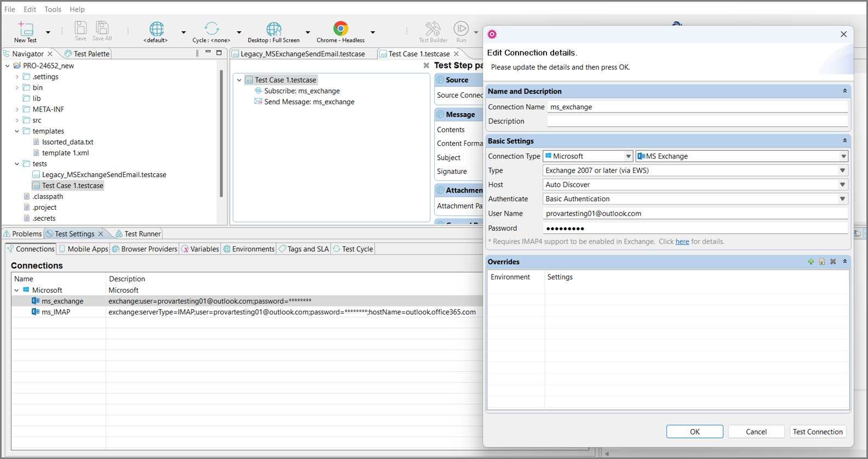The image size is (868, 459).
Task: Maximize the Navigator panel
Action: tap(219, 53)
